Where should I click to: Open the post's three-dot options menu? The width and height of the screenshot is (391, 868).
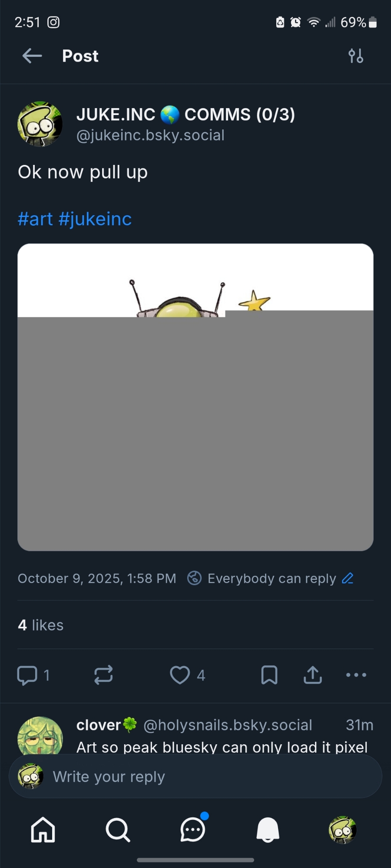coord(356,675)
